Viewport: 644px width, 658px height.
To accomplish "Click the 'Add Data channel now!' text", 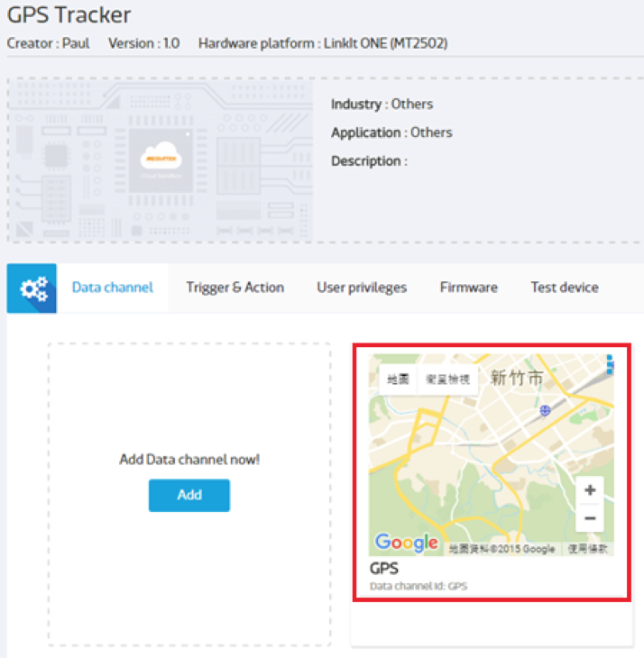I will coord(189,460).
